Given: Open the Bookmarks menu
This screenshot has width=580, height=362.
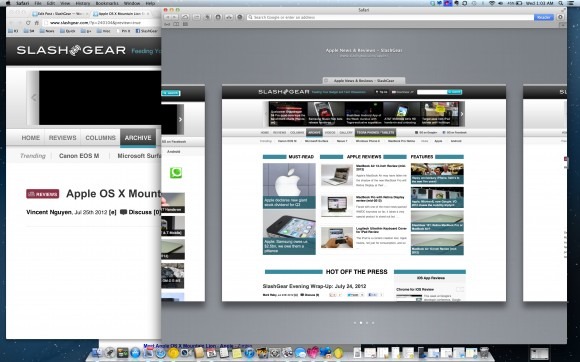Looking at the screenshot, I should (107, 3).
